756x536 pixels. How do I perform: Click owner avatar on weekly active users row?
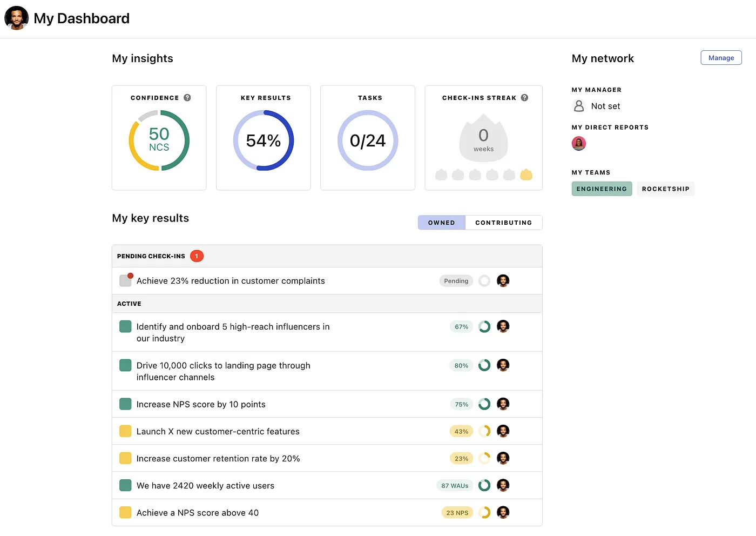503,485
